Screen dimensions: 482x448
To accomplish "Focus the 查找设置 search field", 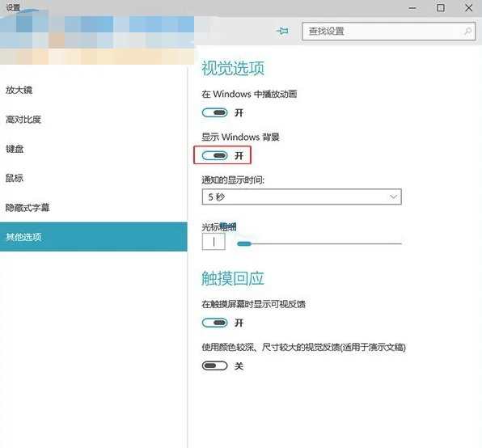I will (388, 31).
